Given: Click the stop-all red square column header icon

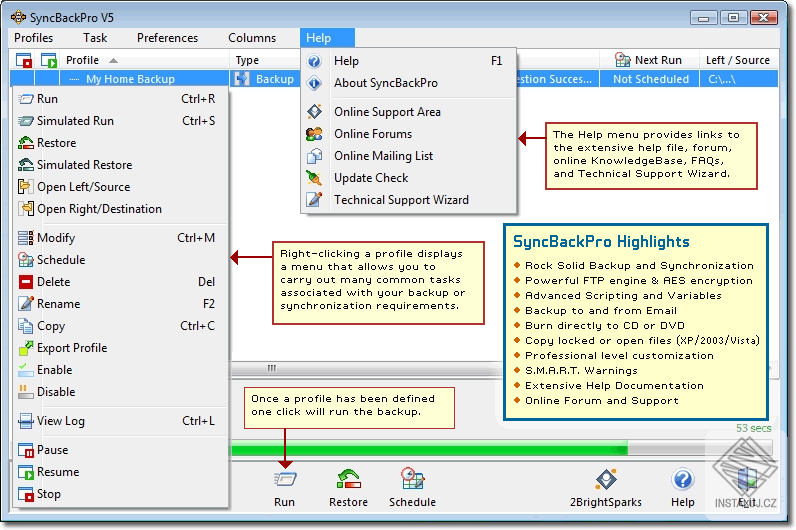Looking at the screenshot, I should (x=23, y=60).
